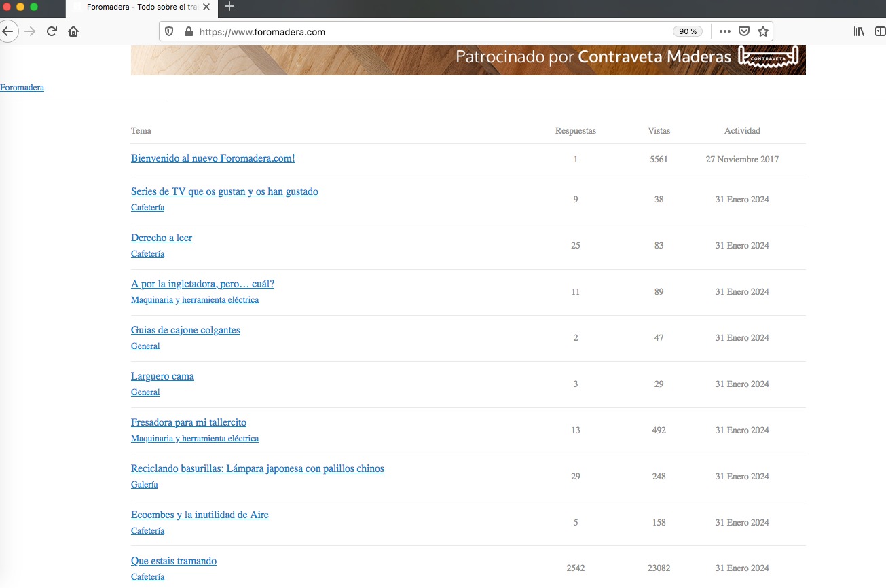
Task: Reset the 90 % zoom level badge
Action: (x=688, y=31)
